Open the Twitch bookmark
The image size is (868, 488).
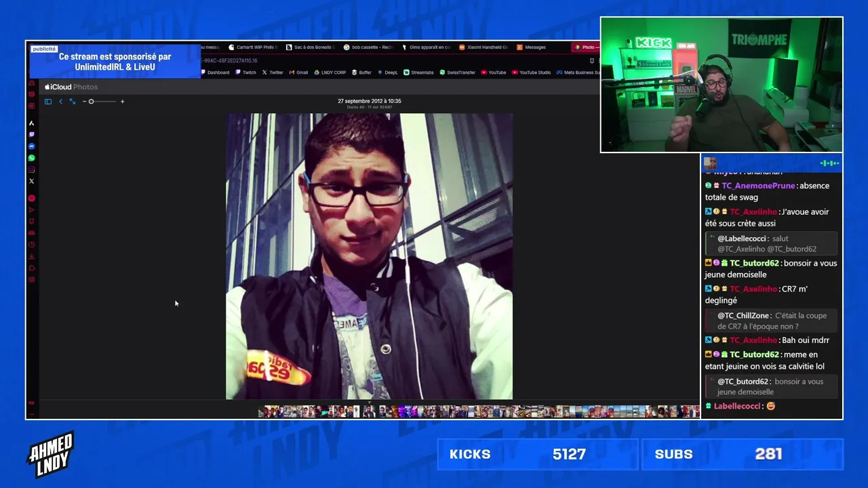tap(246, 73)
